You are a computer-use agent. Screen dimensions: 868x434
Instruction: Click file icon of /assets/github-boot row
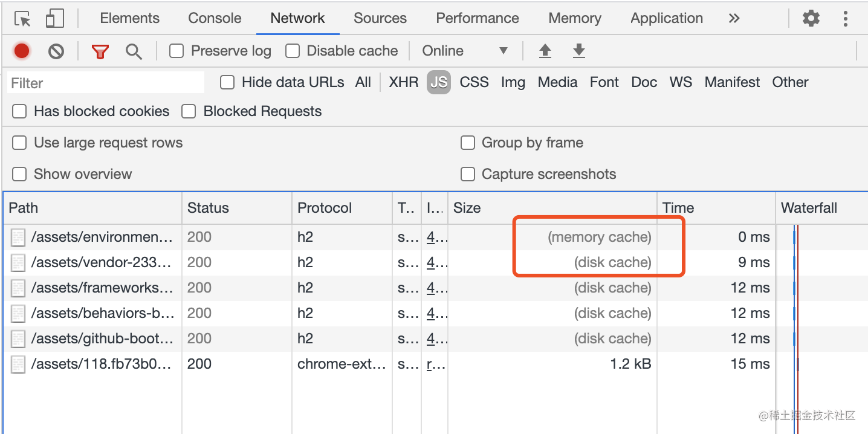18,339
